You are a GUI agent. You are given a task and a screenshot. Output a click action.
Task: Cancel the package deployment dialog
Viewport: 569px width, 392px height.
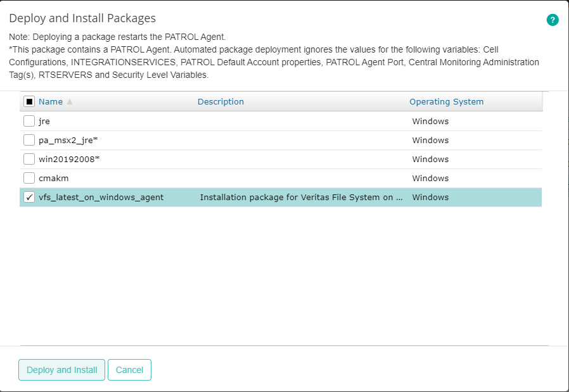(x=129, y=370)
